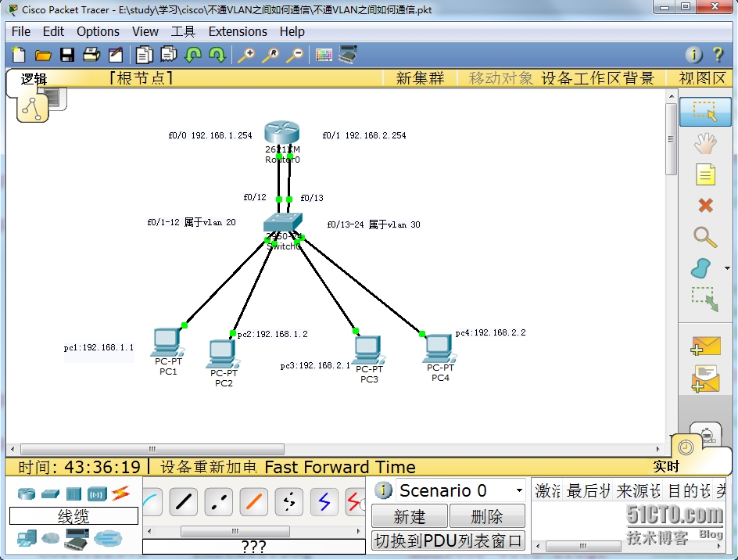Open the Drawing Palette icon

(324, 56)
